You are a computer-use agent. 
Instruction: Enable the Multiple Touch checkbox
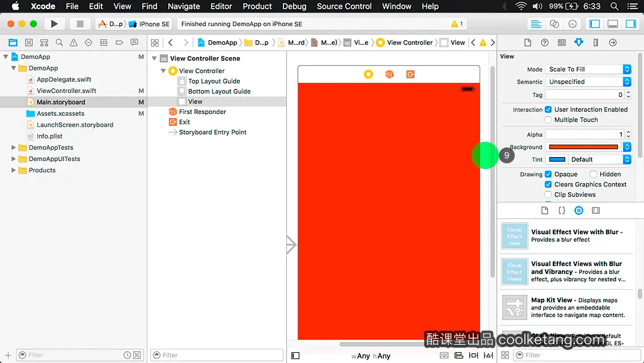pyautogui.click(x=548, y=120)
